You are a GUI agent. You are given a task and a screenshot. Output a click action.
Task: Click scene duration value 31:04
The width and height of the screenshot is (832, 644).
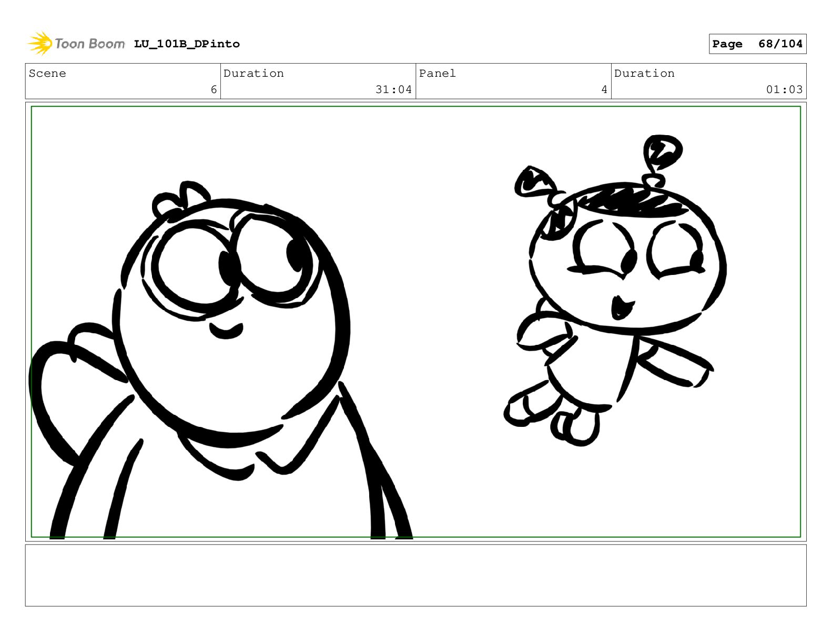tap(393, 90)
